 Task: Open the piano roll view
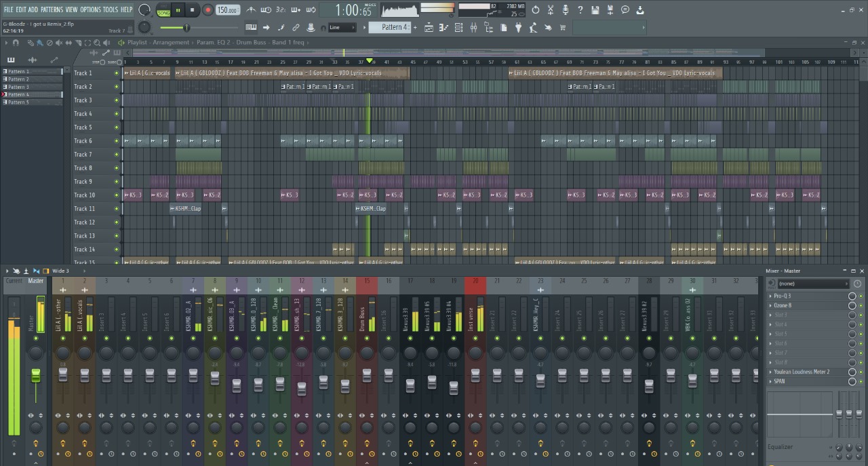444,28
